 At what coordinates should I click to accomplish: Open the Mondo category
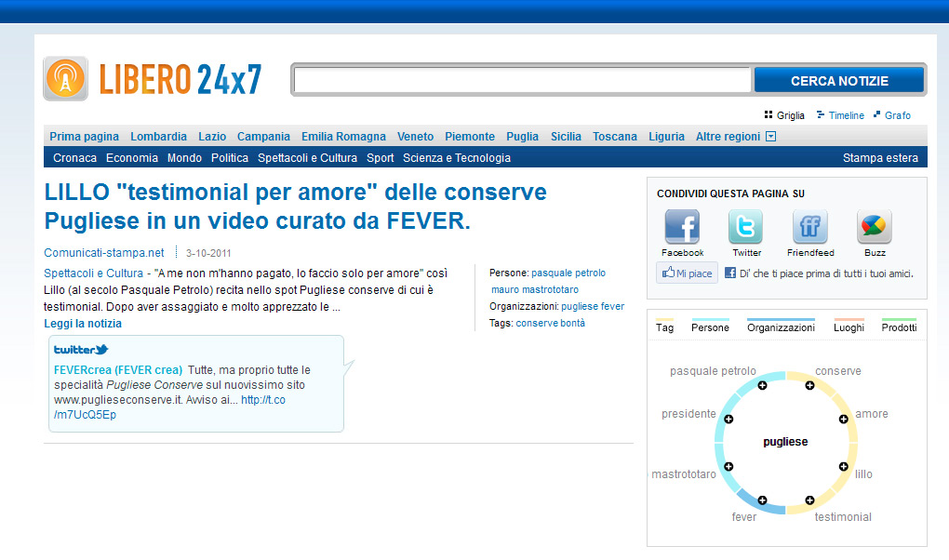pyautogui.click(x=184, y=157)
